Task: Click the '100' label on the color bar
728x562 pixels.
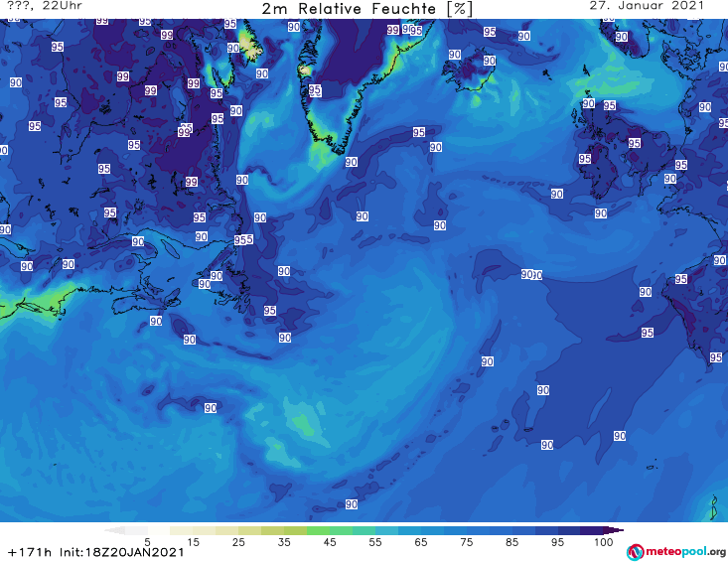Action: [604, 542]
